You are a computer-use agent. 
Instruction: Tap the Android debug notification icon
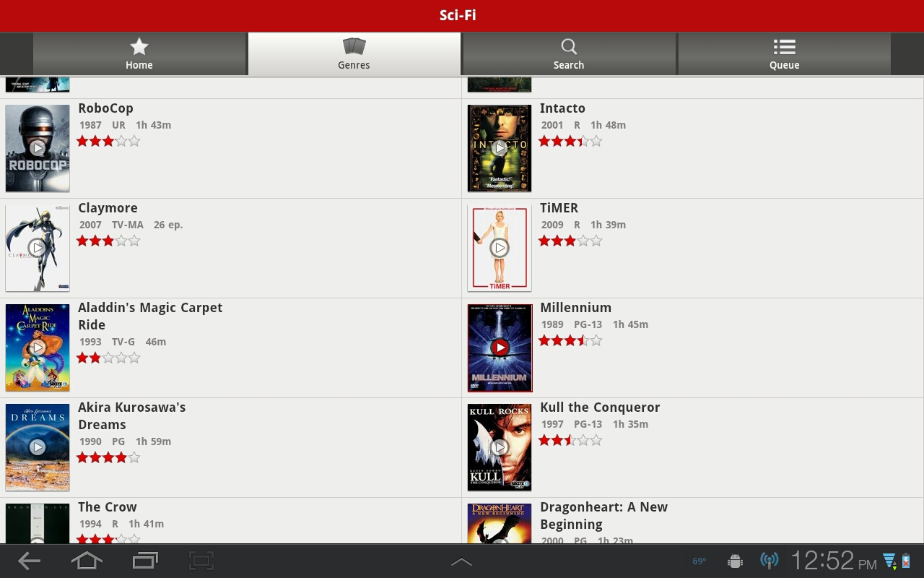tap(736, 561)
